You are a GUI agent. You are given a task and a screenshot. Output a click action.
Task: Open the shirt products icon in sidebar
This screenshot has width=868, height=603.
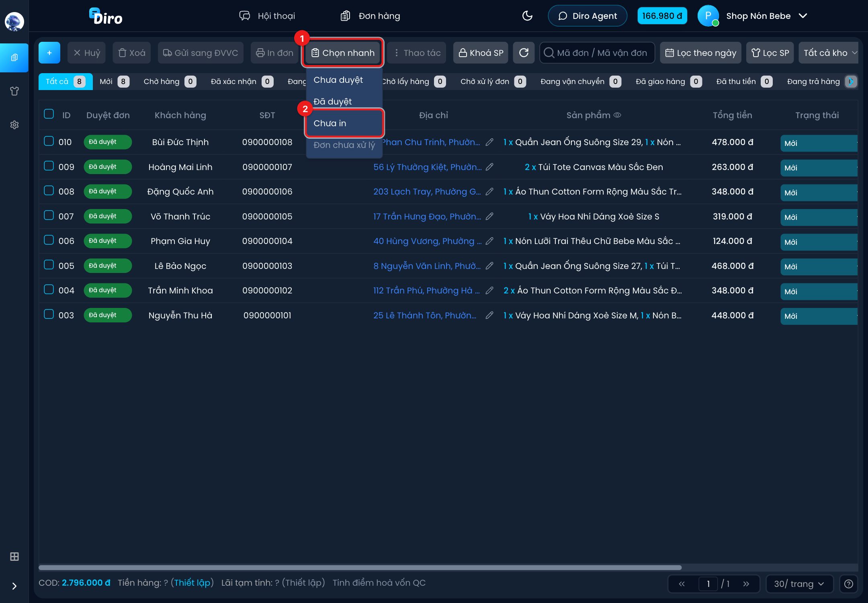[x=14, y=91]
